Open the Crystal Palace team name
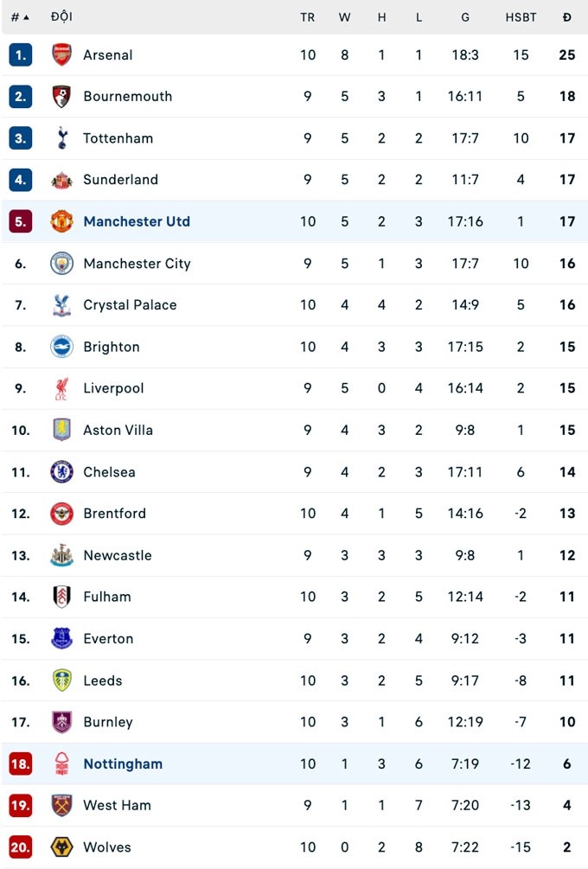Screen dimensions: 588x869 (x=130, y=304)
